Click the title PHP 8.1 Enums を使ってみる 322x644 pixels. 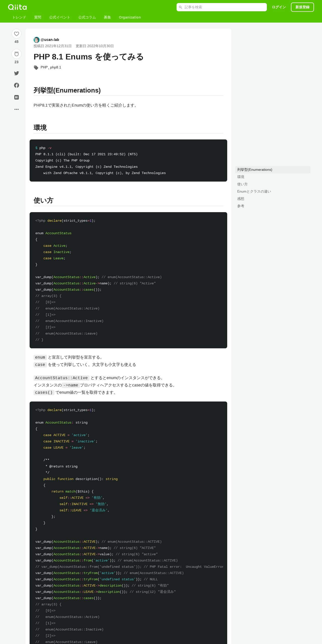click(x=89, y=57)
